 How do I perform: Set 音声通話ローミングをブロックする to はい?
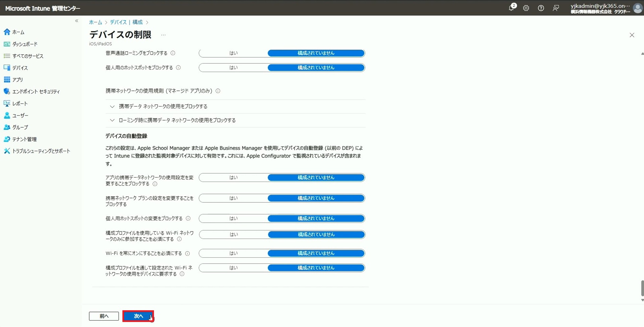click(x=233, y=53)
